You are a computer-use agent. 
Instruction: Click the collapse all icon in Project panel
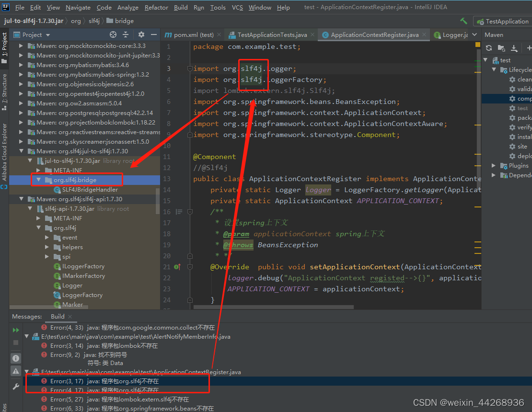coord(126,34)
